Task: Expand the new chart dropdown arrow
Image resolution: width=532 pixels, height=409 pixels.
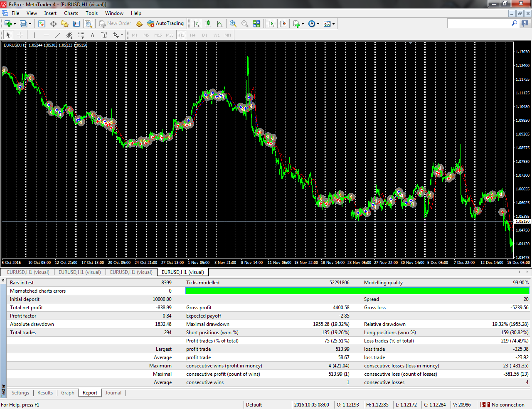Action: click(15, 24)
